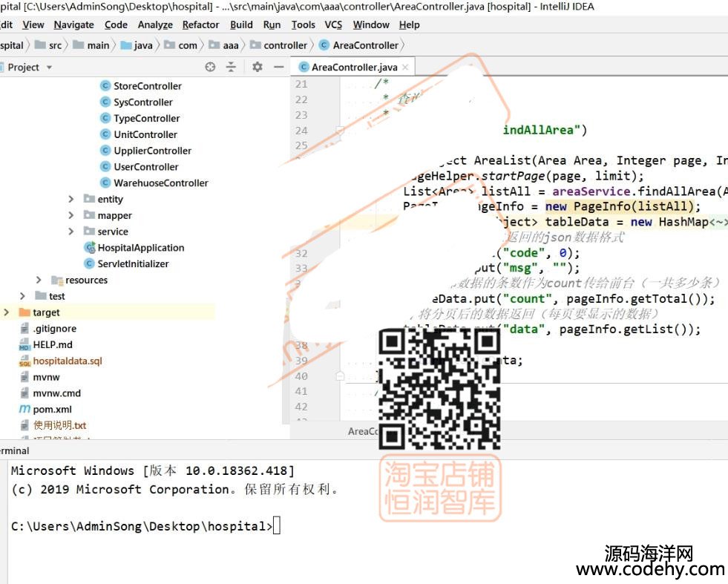Select TypeController in project tree
The image size is (728, 584).
coord(147,119)
